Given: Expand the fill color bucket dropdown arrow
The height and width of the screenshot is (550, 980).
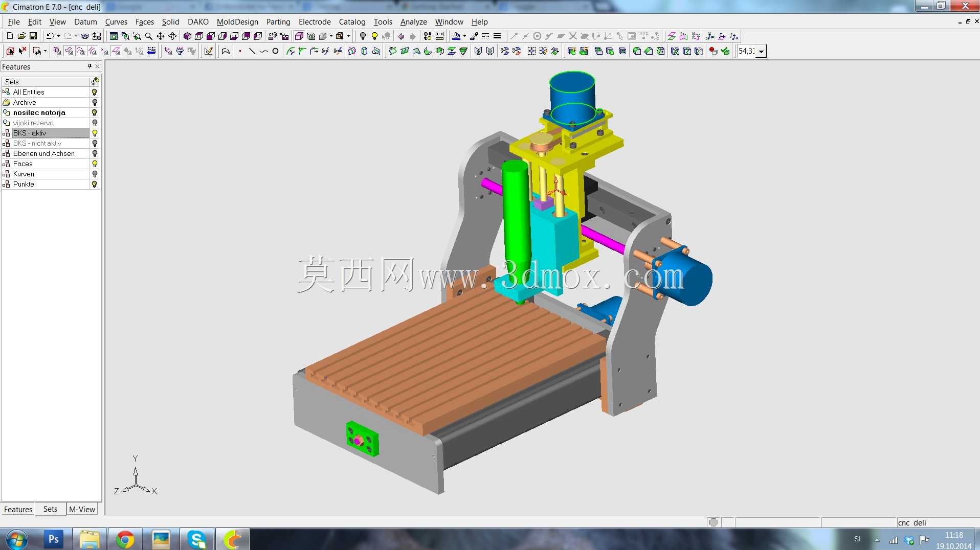Looking at the screenshot, I should [x=464, y=36].
